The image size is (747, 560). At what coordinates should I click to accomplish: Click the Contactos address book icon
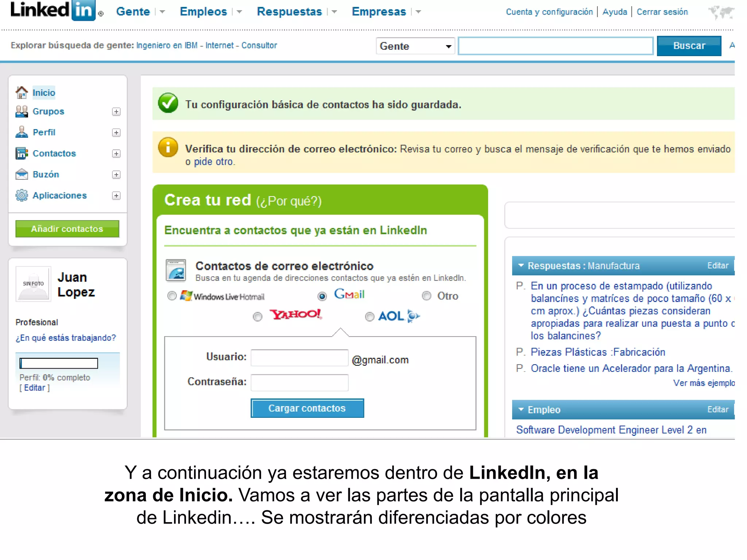tap(22, 153)
